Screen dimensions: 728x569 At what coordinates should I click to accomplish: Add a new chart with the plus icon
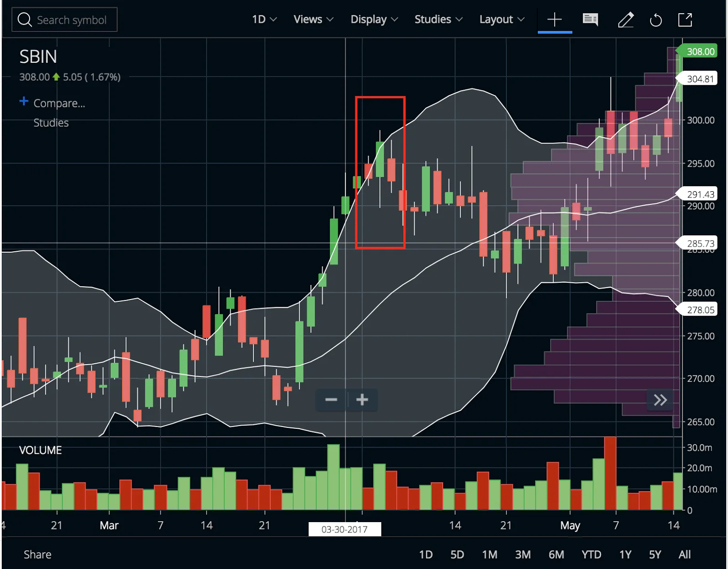(x=555, y=19)
